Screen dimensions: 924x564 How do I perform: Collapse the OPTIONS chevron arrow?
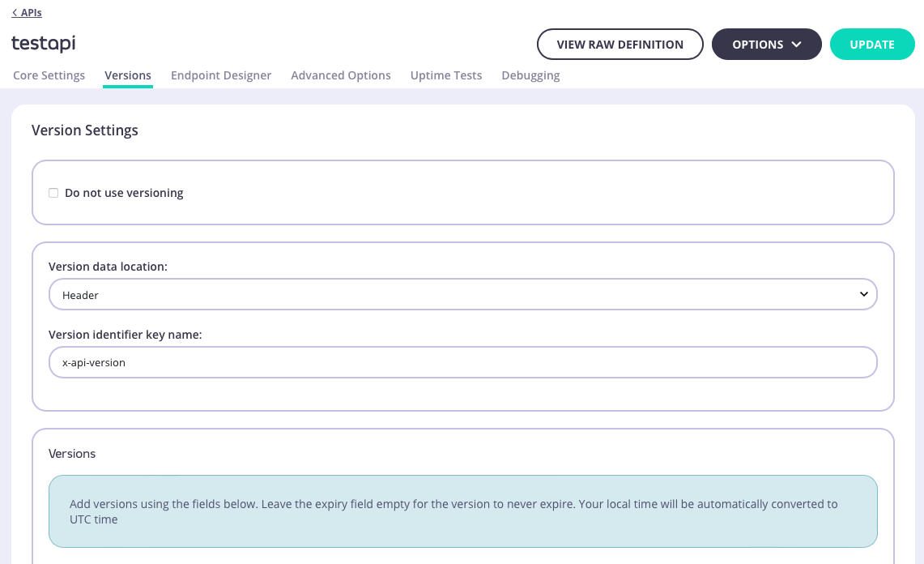pos(798,44)
